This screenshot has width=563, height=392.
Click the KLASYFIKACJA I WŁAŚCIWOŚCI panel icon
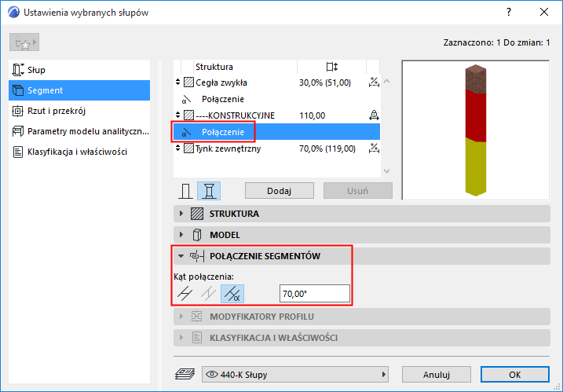[197, 338]
